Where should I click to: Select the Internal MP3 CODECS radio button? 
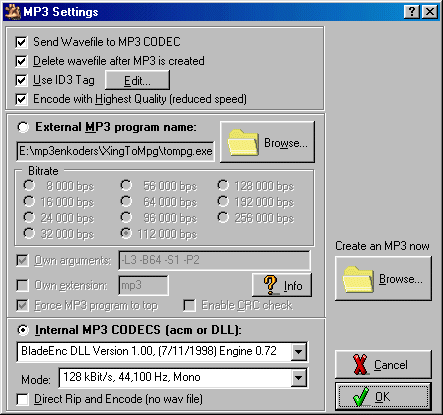pos(23,330)
